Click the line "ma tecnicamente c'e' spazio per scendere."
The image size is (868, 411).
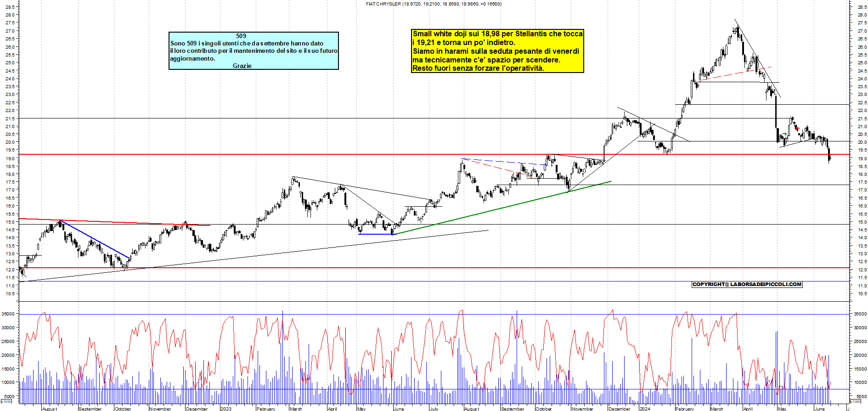coord(486,60)
